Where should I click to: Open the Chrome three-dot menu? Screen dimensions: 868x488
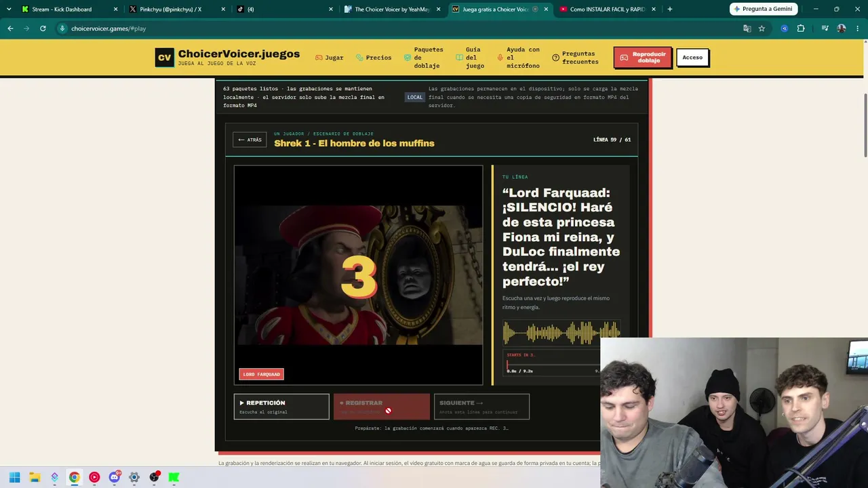pyautogui.click(x=858, y=28)
